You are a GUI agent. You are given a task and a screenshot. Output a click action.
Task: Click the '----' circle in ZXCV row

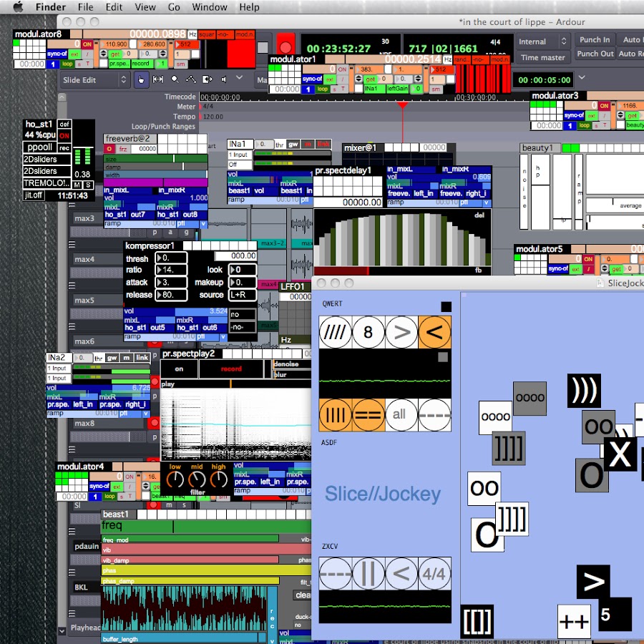point(335,573)
